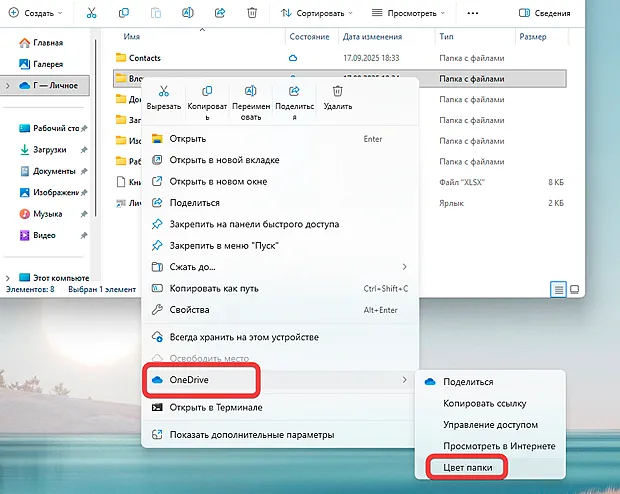620x494 pixels.
Task: Choose Вырезать in the context menu
Action: [164, 98]
